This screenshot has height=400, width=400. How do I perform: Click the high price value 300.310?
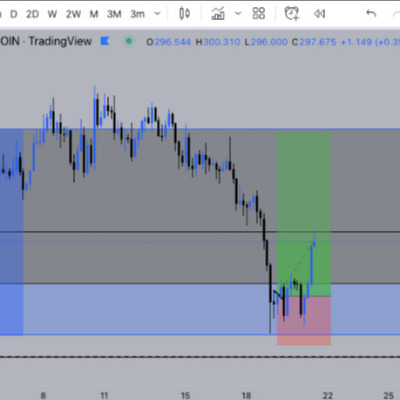222,42
